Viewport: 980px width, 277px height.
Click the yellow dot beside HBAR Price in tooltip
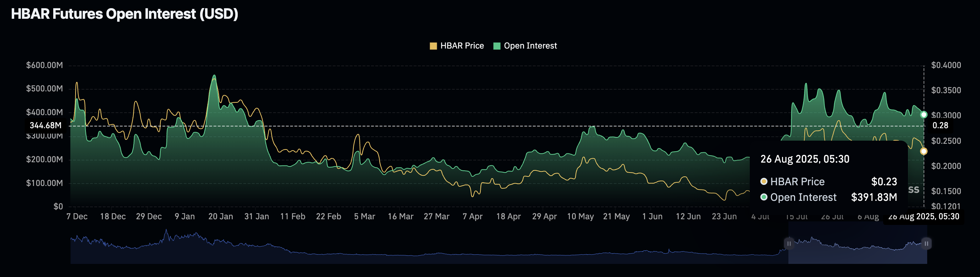pos(763,182)
